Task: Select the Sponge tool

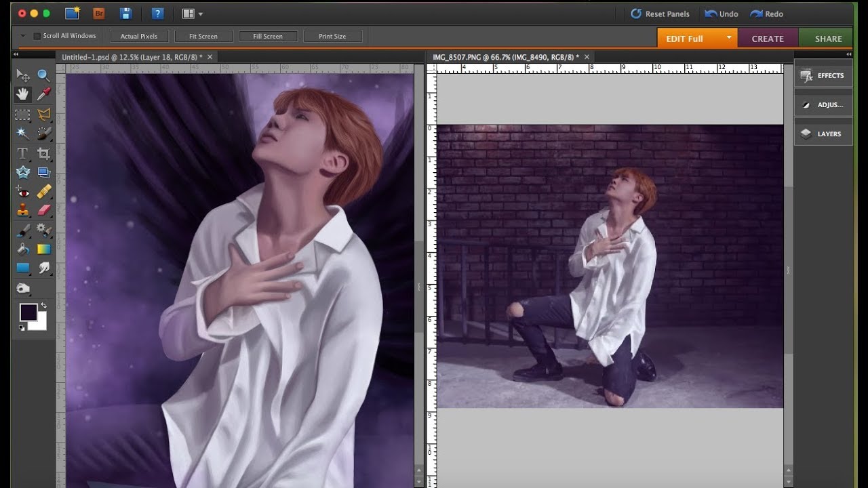Action: click(22, 288)
